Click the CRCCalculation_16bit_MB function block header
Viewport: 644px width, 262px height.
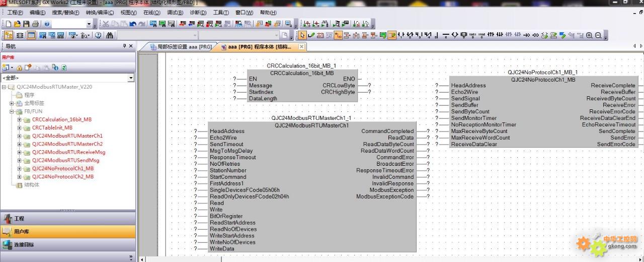coord(302,73)
